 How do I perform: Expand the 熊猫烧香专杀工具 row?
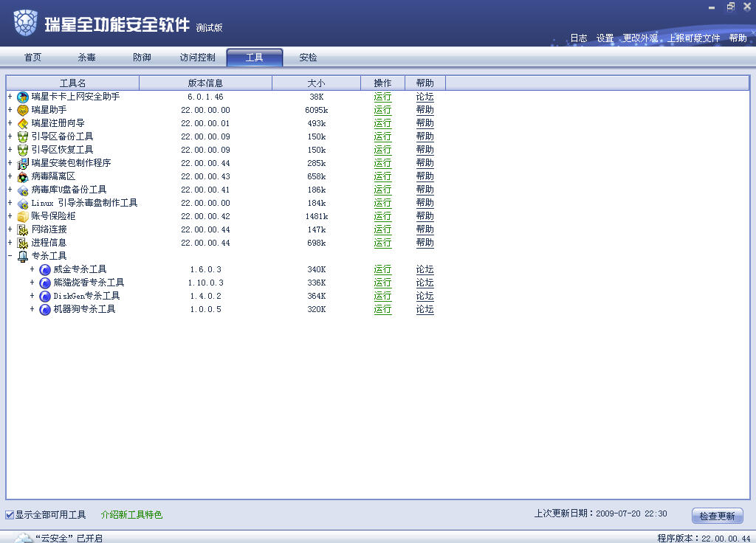tap(32, 283)
